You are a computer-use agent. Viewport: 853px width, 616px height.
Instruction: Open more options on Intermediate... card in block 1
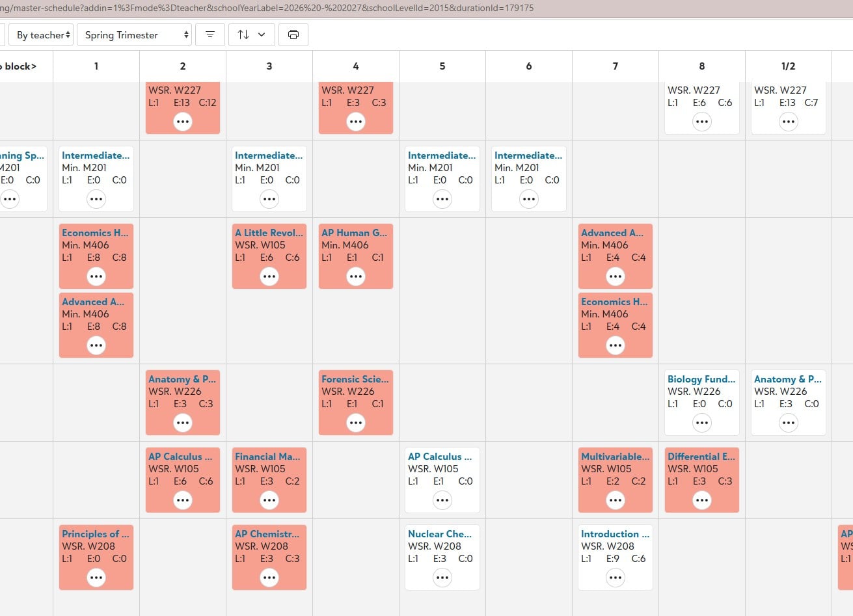tap(96, 199)
